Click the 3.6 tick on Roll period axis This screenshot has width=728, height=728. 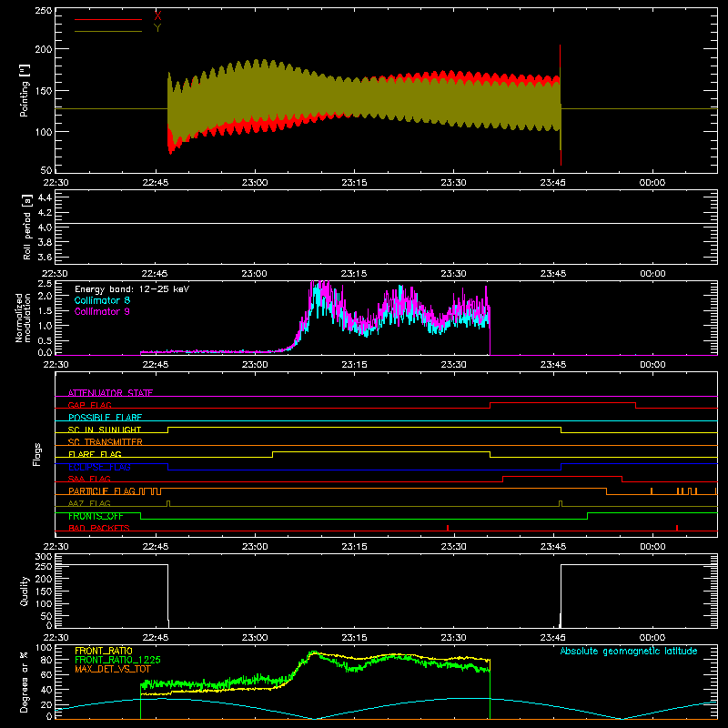point(45,257)
